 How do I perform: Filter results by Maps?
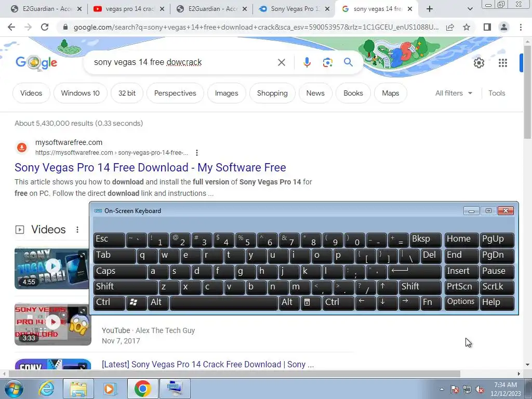391,94
